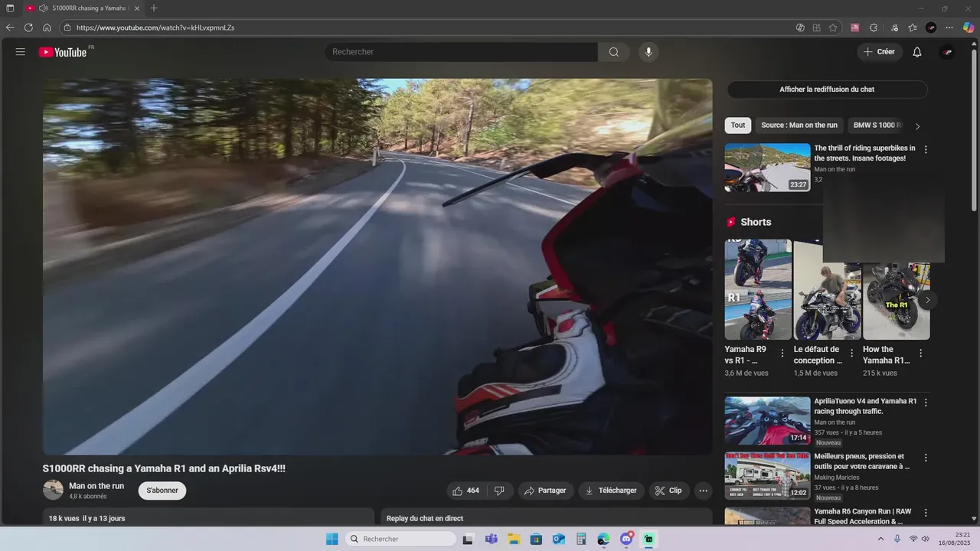
Task: Open more actions beside the Clip button
Action: (703, 491)
